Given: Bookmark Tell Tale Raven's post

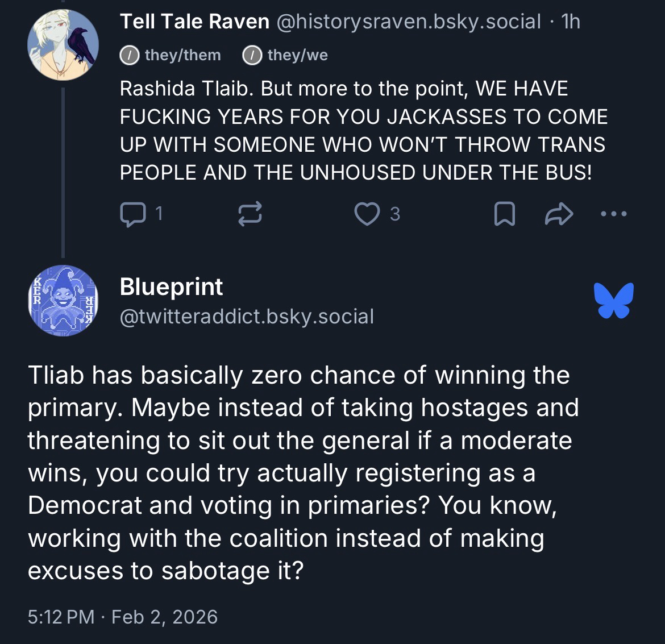Looking at the screenshot, I should 504,214.
